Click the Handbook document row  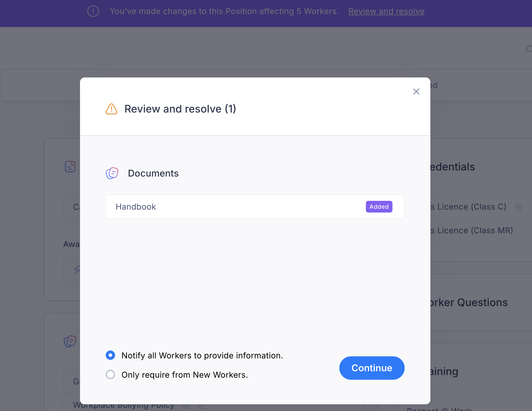(x=255, y=207)
